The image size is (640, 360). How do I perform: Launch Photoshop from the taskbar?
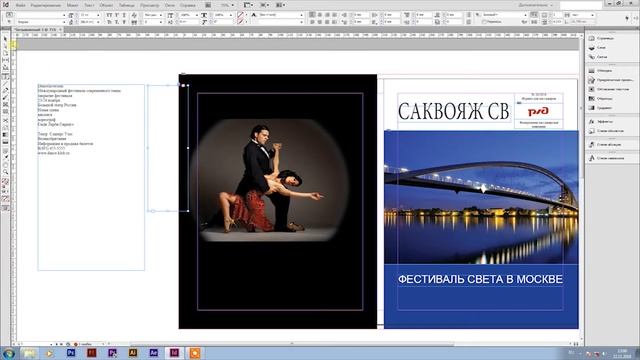[71, 353]
